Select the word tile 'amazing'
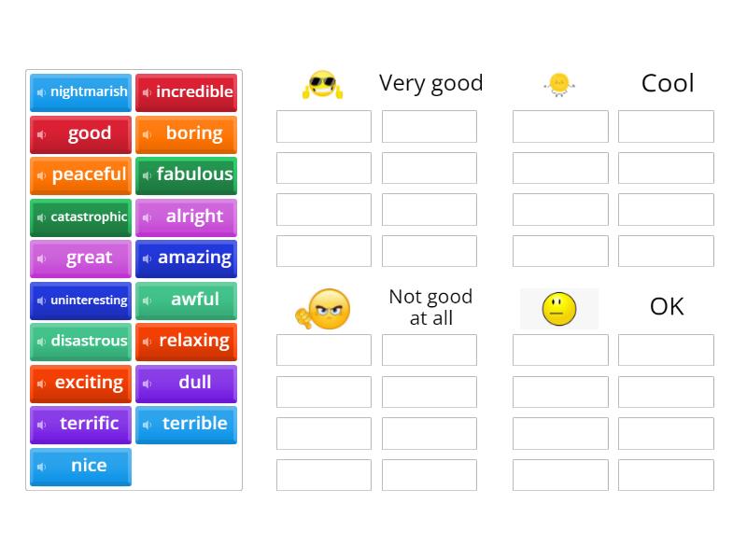 (x=187, y=259)
